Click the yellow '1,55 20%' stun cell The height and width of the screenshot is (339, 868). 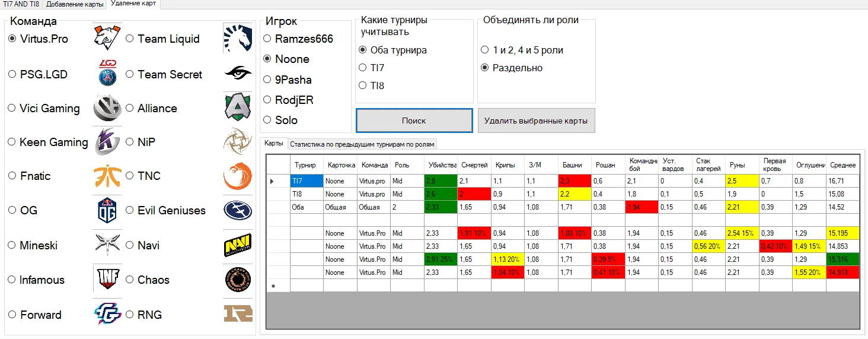coord(809,273)
